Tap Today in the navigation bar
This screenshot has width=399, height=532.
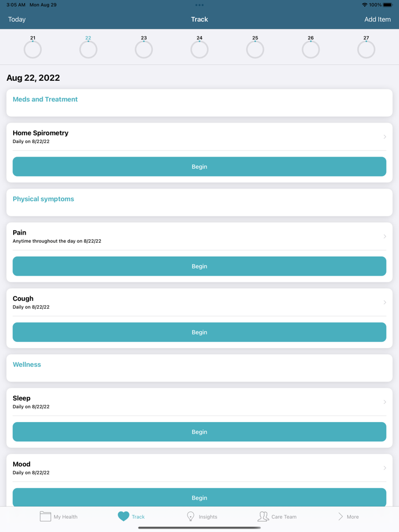click(17, 19)
